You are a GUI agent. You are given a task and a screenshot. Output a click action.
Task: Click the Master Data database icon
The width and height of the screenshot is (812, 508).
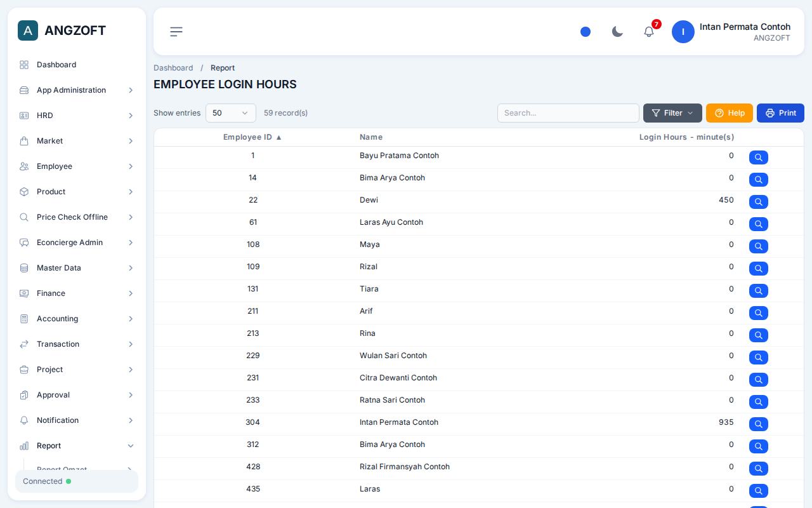coord(24,268)
